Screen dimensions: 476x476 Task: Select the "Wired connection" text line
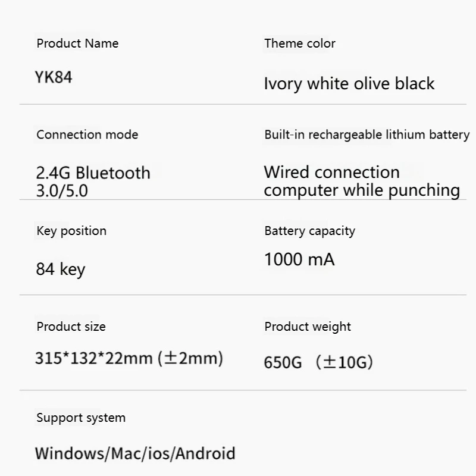[332, 173]
